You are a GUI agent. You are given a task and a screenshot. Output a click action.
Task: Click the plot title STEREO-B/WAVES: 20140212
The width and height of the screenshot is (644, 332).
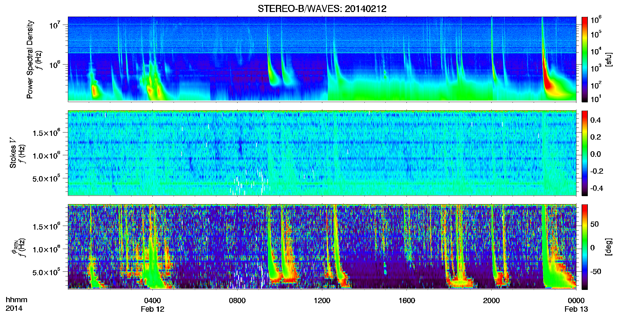[x=322, y=9]
